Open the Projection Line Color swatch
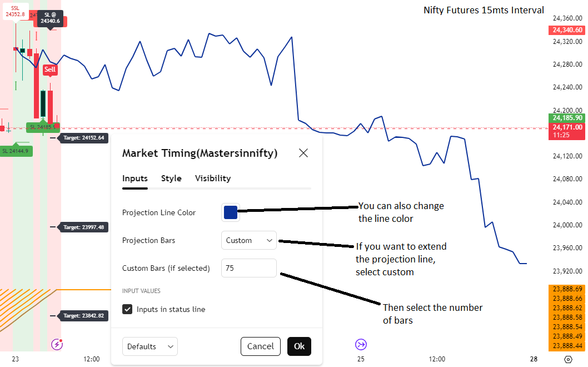 click(231, 212)
